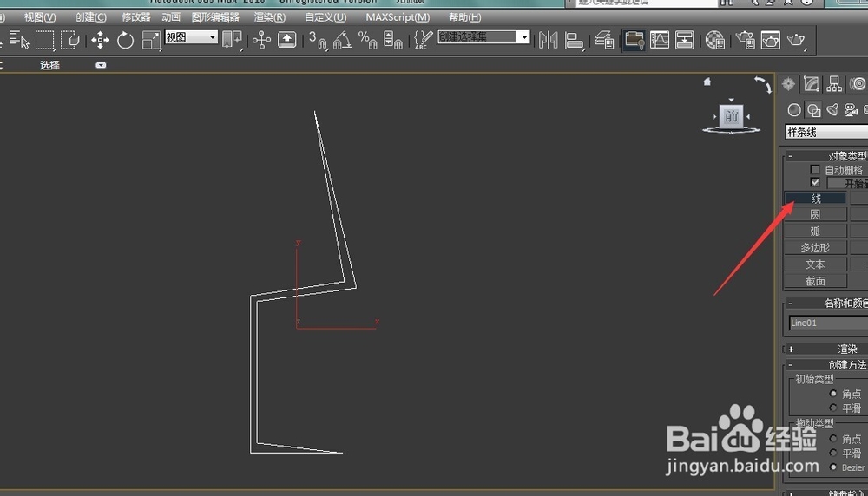This screenshot has width=868, height=496.
Task: Open the Schematic View icon
Action: [x=685, y=40]
